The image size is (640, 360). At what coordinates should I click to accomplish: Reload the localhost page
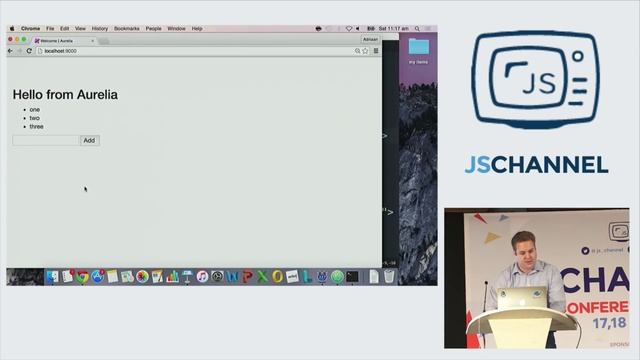click(29, 51)
